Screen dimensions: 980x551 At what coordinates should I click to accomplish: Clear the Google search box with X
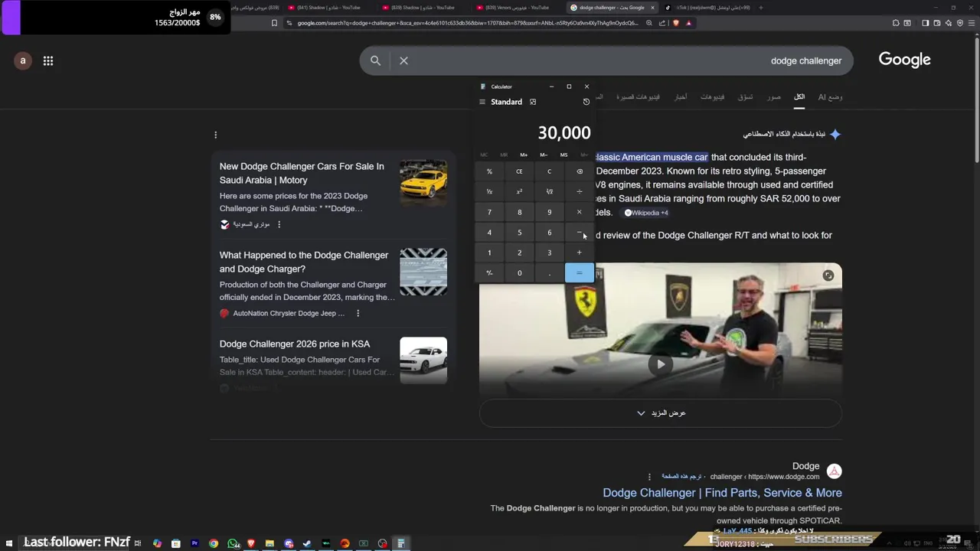(x=403, y=60)
